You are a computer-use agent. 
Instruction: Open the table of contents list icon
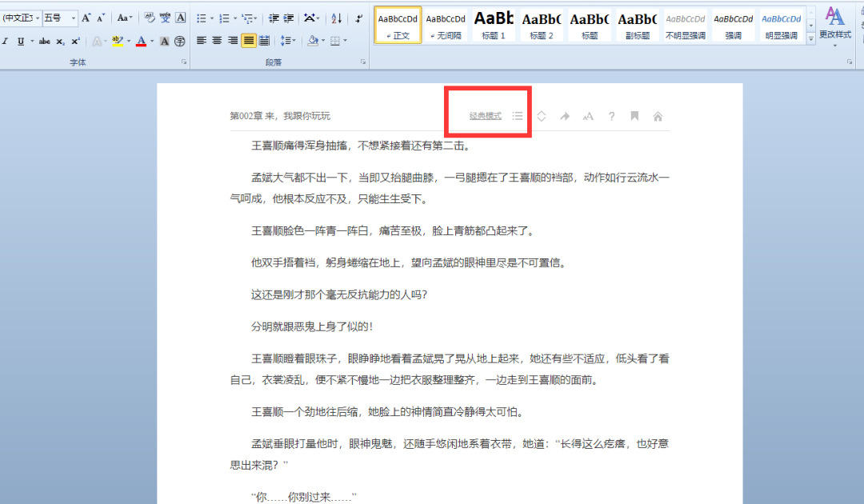518,115
